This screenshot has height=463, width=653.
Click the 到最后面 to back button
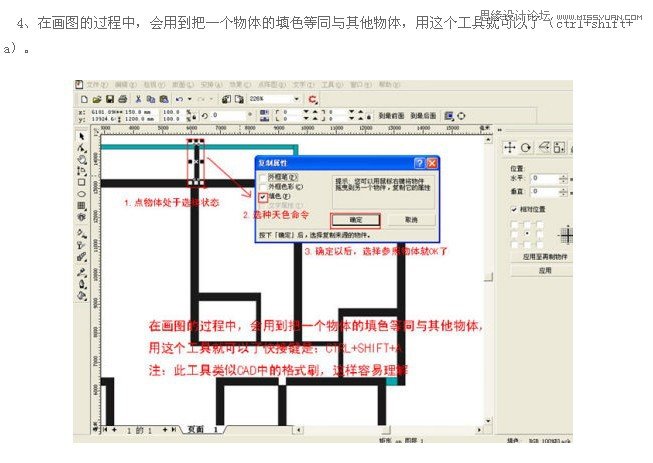[423, 116]
